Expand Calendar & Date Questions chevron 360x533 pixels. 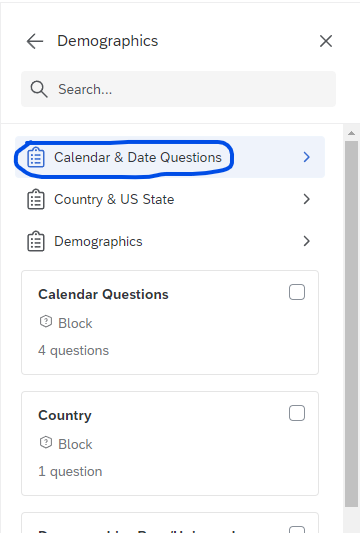[x=306, y=157]
